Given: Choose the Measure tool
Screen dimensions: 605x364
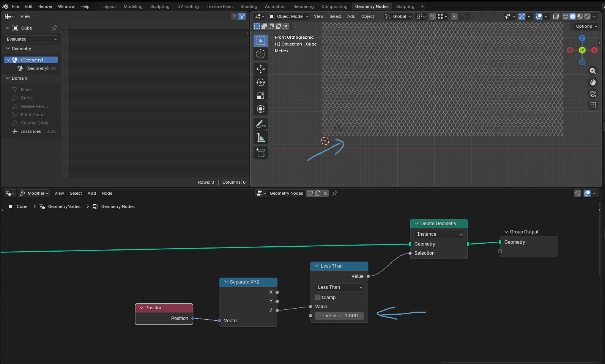Looking at the screenshot, I should [260, 138].
